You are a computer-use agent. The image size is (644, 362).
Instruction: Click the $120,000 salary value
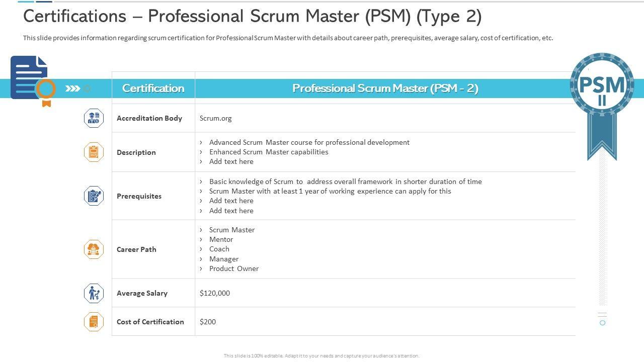[215, 293]
